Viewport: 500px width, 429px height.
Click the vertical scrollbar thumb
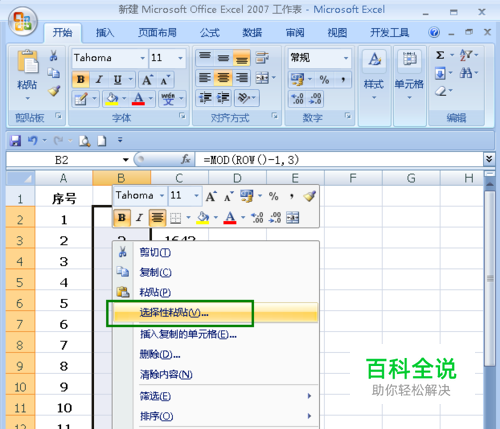pos(490,278)
